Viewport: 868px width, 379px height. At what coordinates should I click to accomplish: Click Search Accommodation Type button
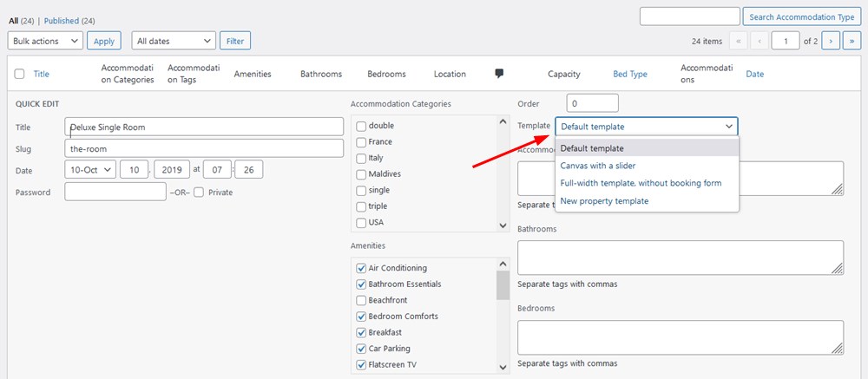pos(801,17)
